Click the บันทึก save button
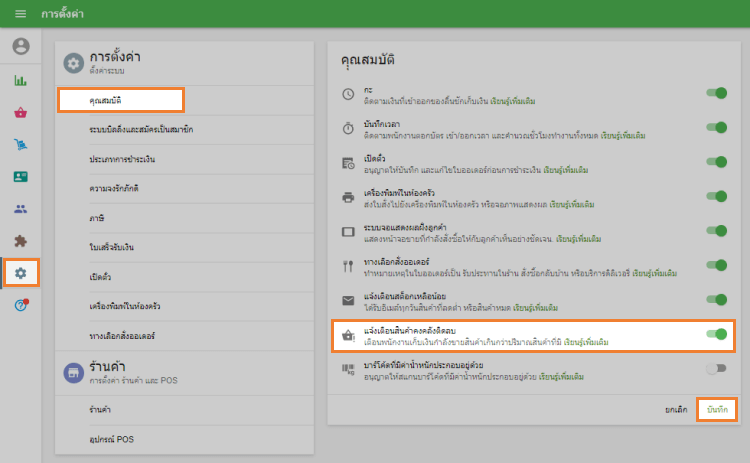Image resolution: width=750 pixels, height=463 pixels. click(x=716, y=410)
